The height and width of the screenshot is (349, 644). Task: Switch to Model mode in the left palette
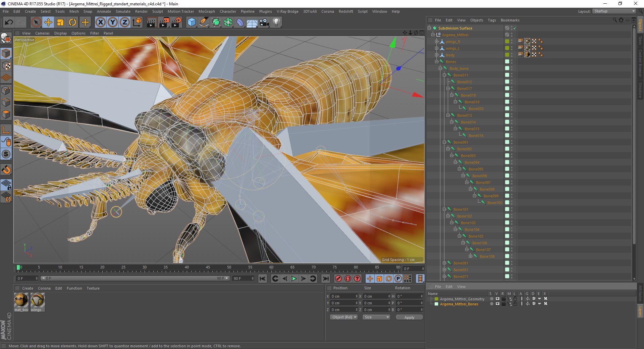click(6, 54)
